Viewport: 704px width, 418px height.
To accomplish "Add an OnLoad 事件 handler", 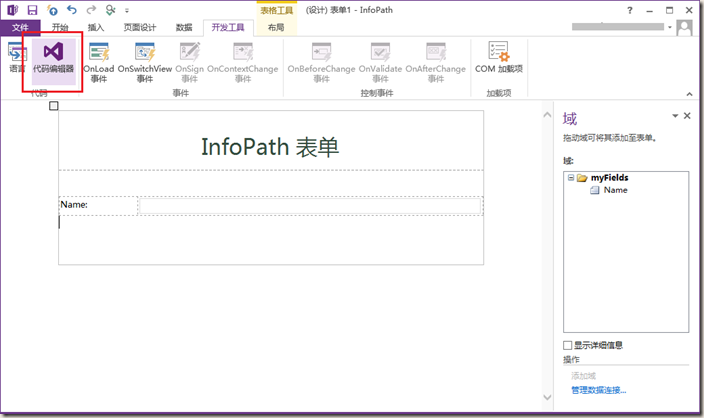I will [x=99, y=62].
